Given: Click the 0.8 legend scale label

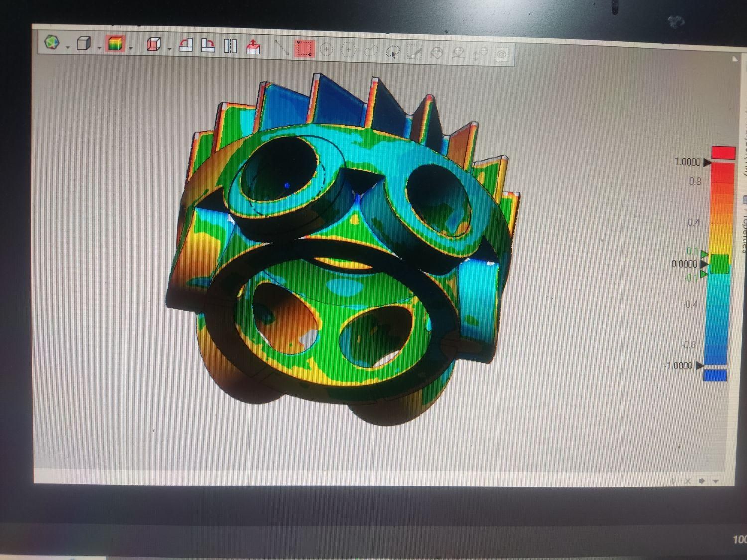Looking at the screenshot, I should (x=695, y=181).
